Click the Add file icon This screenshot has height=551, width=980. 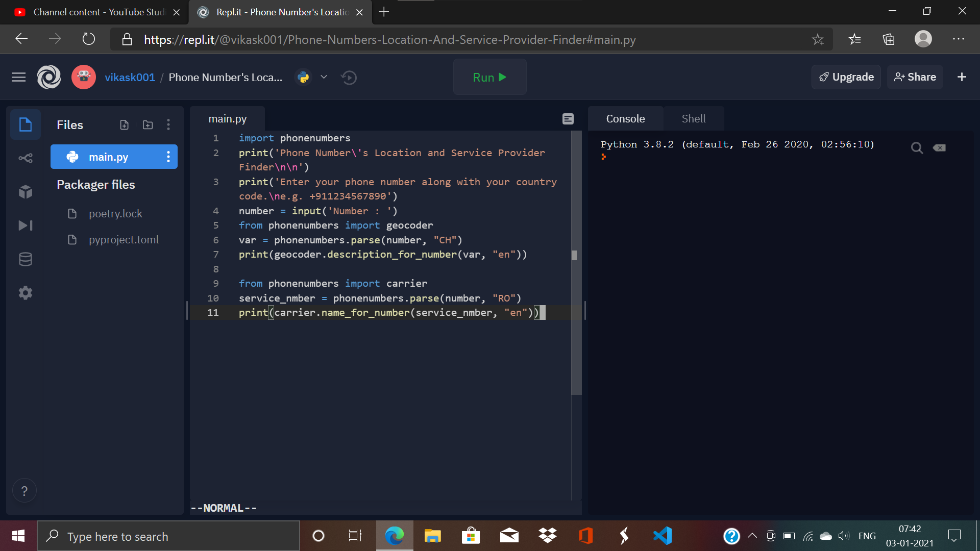124,125
